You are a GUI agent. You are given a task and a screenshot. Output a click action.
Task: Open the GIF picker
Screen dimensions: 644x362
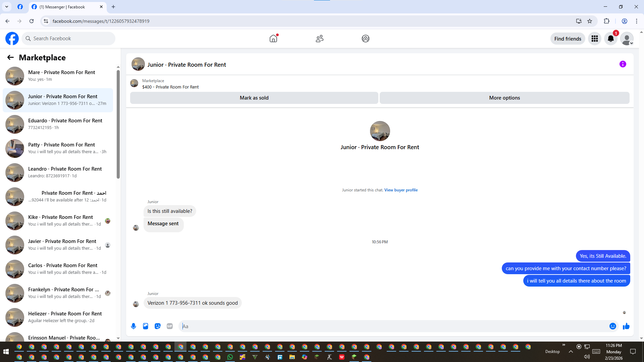point(170,326)
